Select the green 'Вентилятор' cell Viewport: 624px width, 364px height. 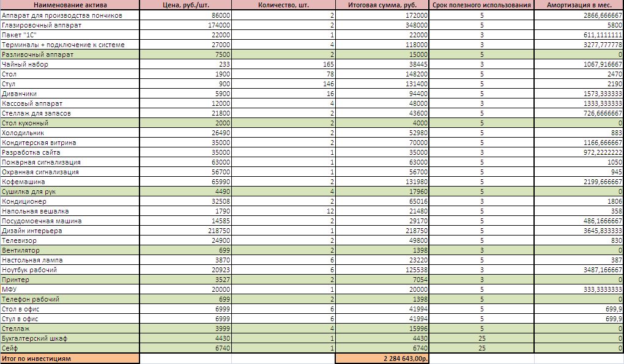pos(70,250)
